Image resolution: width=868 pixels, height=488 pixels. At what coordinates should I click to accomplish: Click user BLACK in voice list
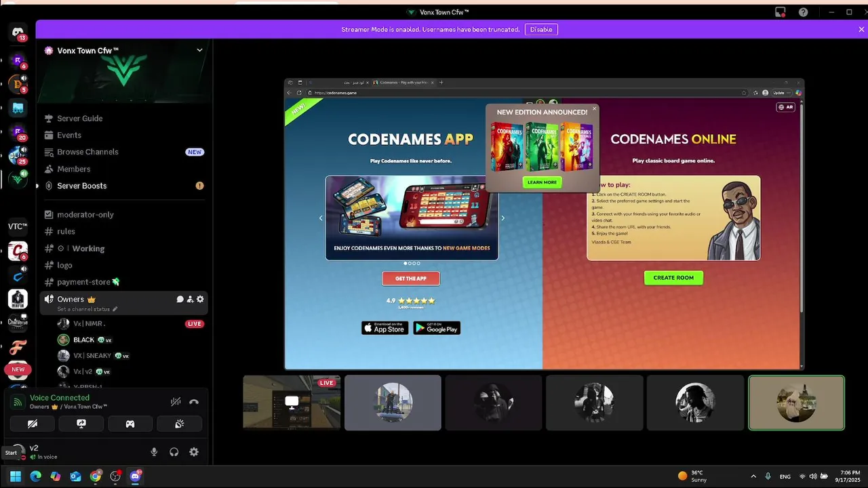pyautogui.click(x=130, y=340)
